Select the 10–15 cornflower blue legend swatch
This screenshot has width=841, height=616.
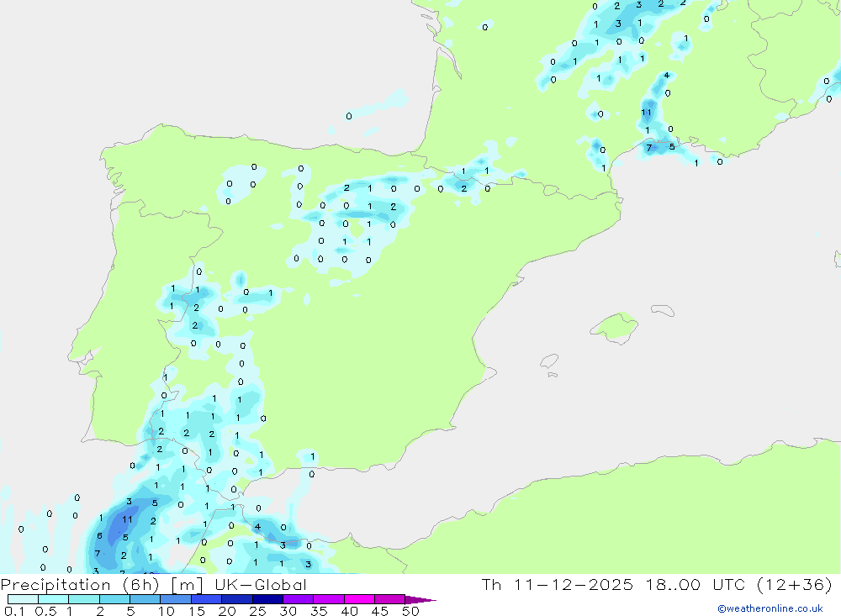pos(176,599)
